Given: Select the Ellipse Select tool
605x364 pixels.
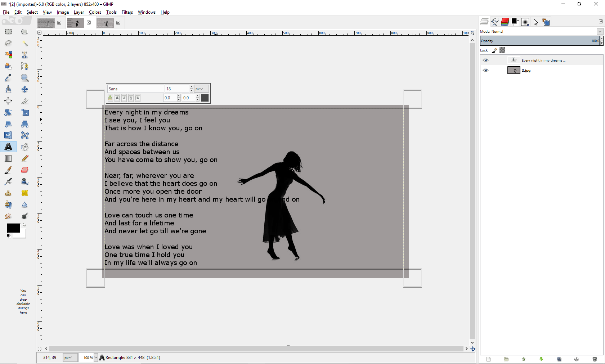Looking at the screenshot, I should (x=24, y=32).
